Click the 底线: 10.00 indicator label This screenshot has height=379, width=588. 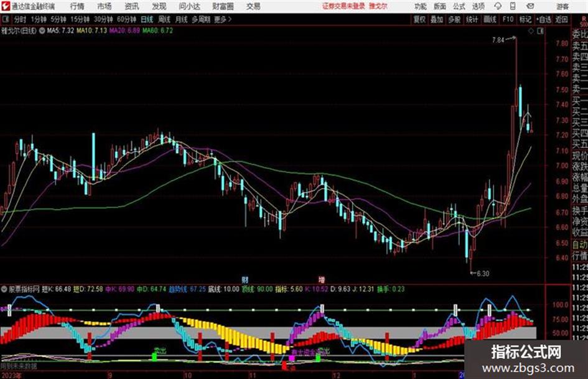pos(223,289)
